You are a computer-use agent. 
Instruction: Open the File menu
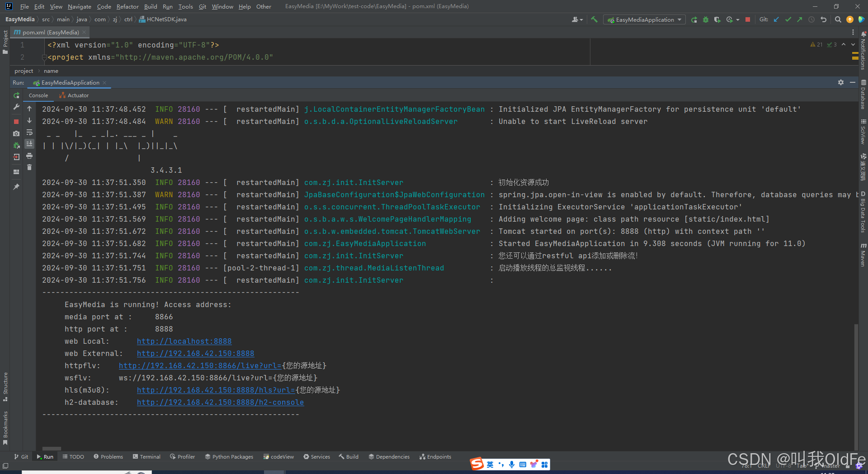(24, 6)
